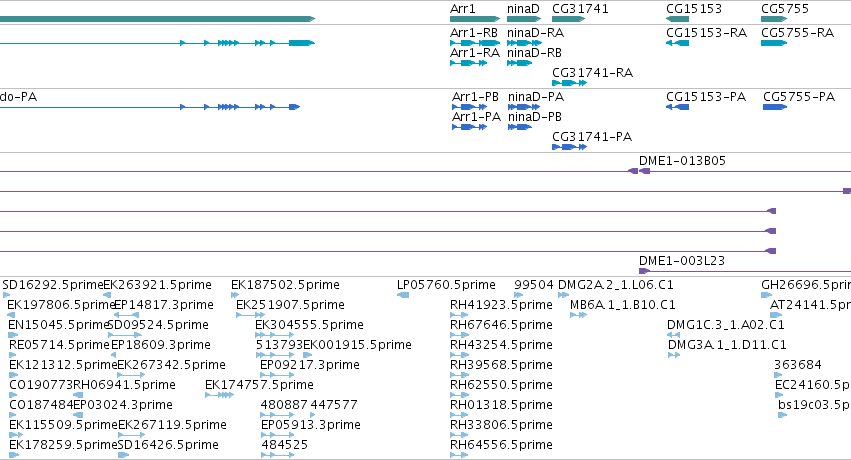Open the EK187502.5prime EST

(x=285, y=285)
